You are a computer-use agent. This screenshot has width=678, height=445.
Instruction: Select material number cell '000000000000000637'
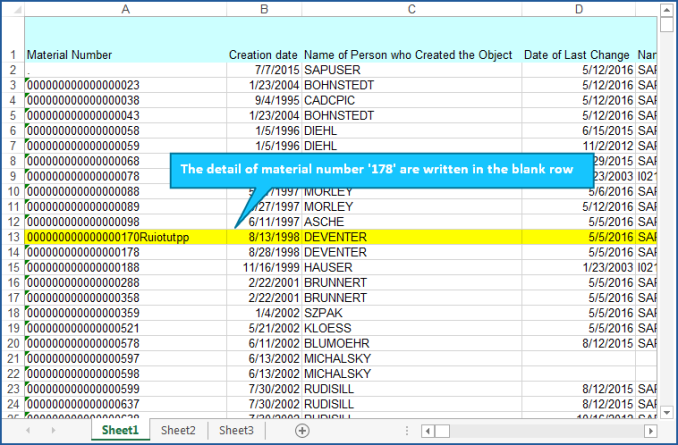click(125, 404)
